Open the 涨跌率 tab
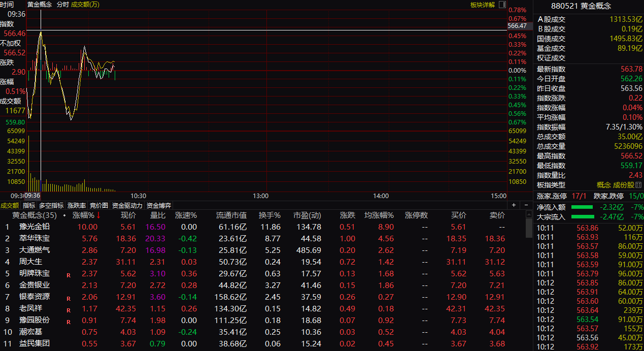This screenshot has height=351, width=644. [77, 206]
